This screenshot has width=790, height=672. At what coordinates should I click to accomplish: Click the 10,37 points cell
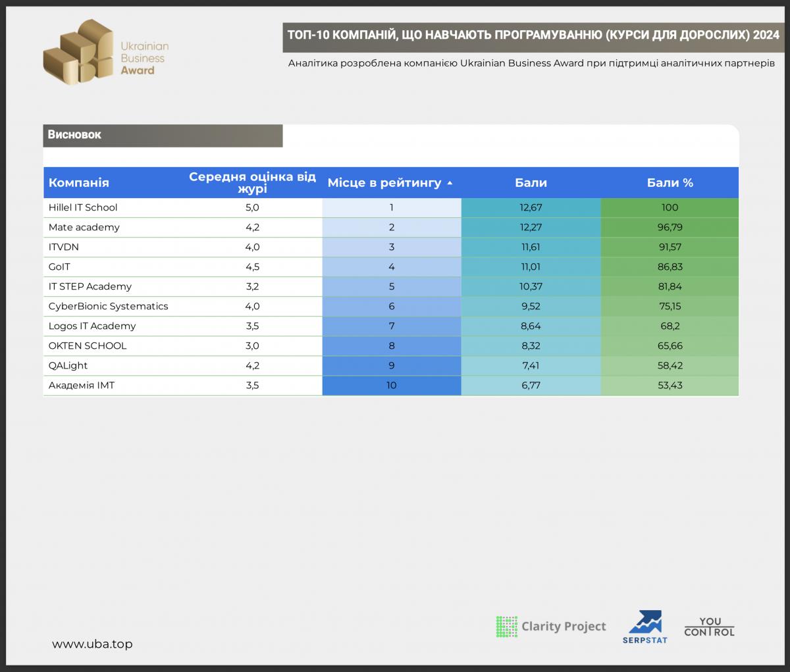click(531, 286)
